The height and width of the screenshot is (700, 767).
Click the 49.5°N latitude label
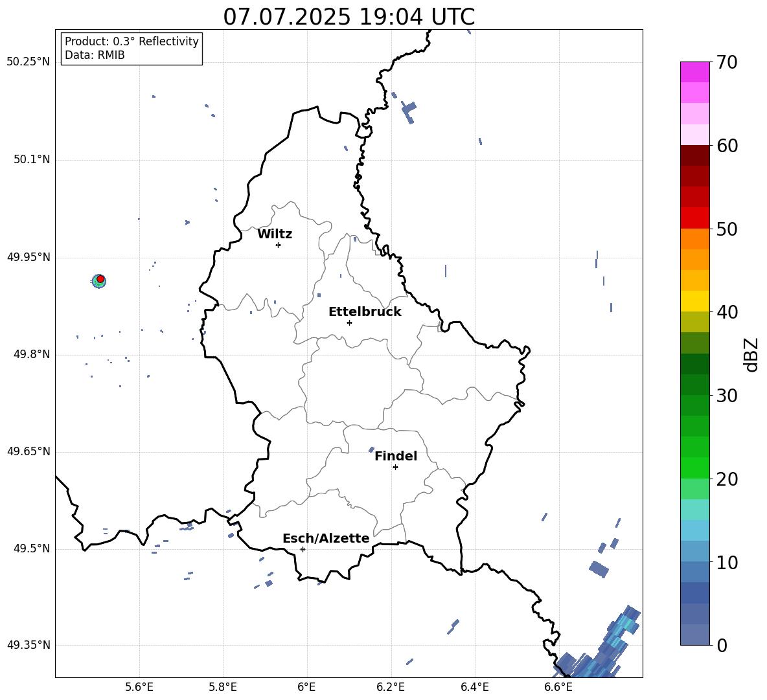pyautogui.click(x=32, y=548)
